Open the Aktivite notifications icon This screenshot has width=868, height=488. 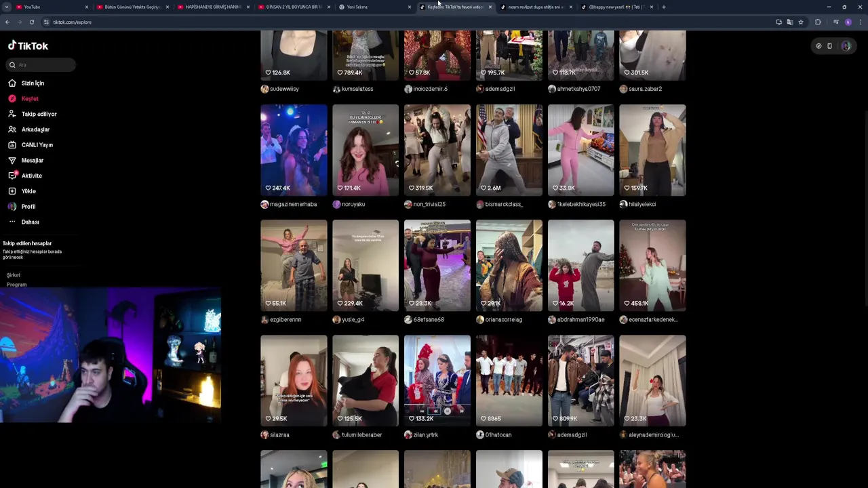(12, 176)
